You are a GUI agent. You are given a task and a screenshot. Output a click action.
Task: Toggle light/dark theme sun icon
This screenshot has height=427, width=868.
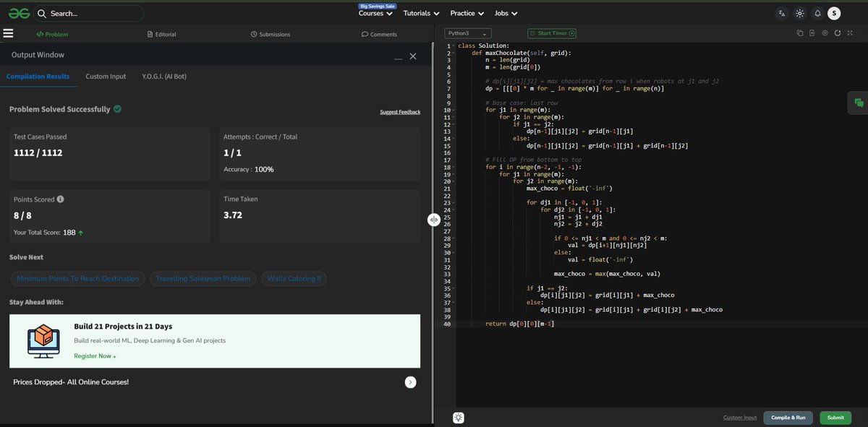pos(799,13)
